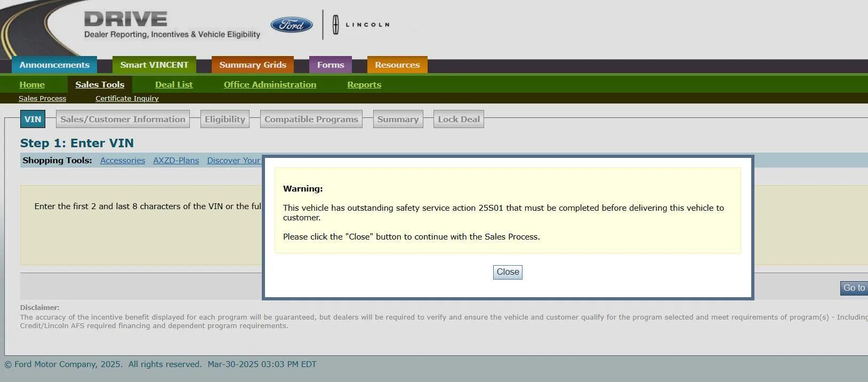Click the Disclaimer: label
The width and height of the screenshot is (868, 382).
39,307
